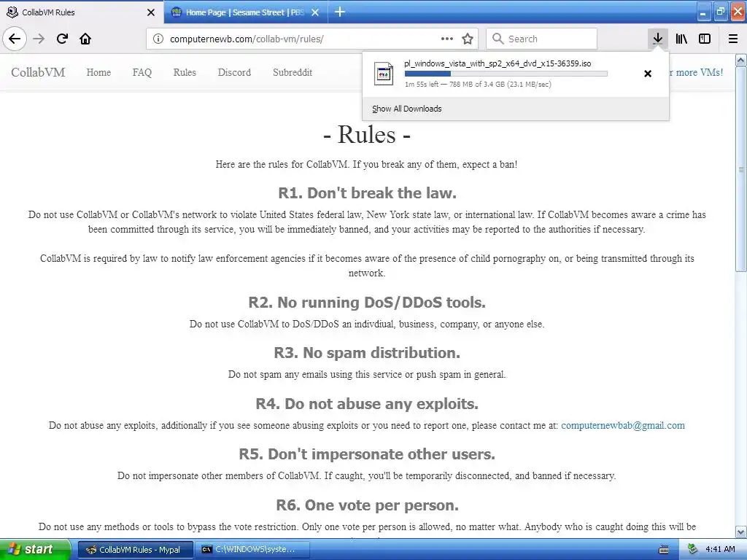This screenshot has width=747, height=560.
Task: Open the Rules nav link
Action: pos(185,72)
